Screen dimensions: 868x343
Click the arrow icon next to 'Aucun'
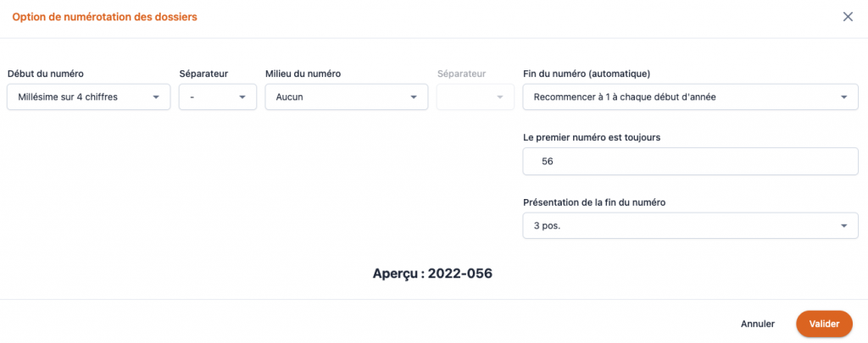point(414,97)
